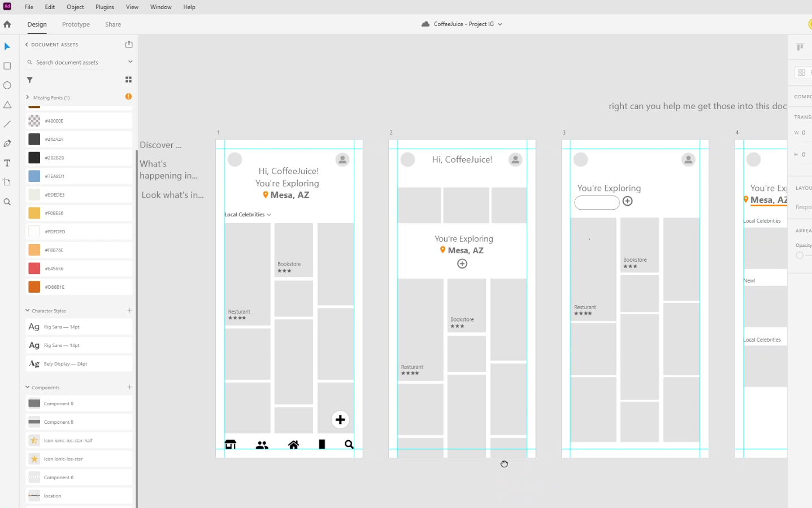Adjust the Opacity slider handle

(x=799, y=255)
